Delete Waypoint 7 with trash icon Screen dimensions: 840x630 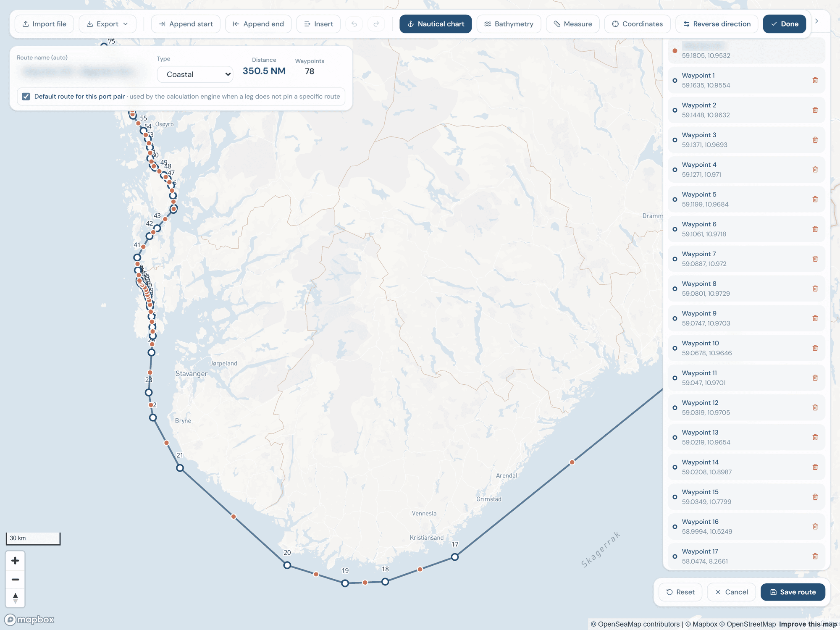[815, 259]
